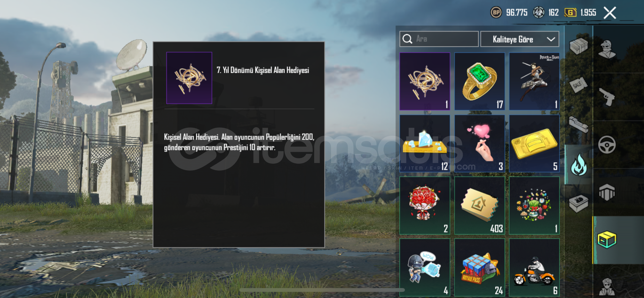
Task: Select the orange motorcycle item
Action: coord(534,268)
